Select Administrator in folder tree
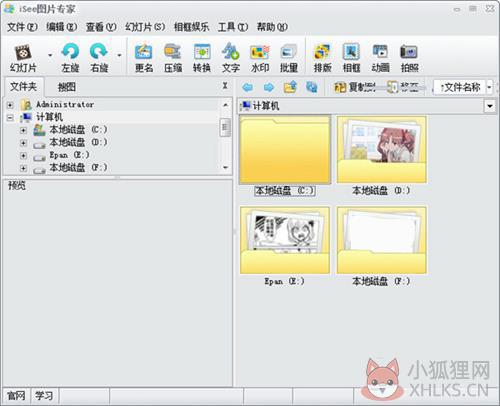The width and height of the screenshot is (500, 406). point(65,105)
